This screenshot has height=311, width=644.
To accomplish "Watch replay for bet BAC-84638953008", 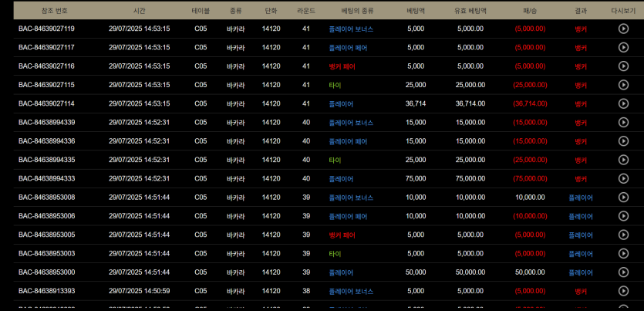I will coord(623,198).
